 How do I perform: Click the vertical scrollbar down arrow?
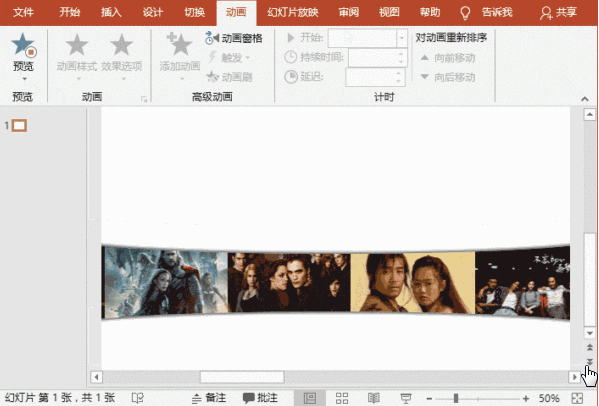pyautogui.click(x=590, y=333)
